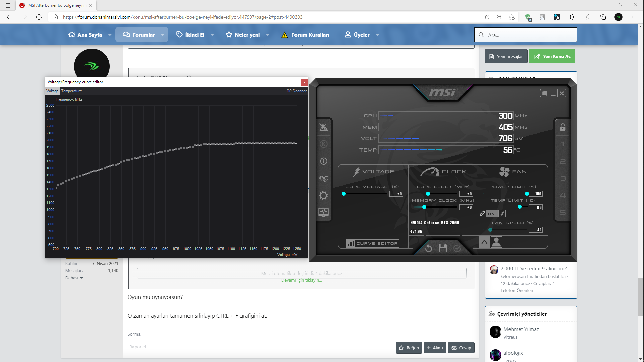Load Afterburner profile slot 1
644x362 pixels.
pos(562,144)
